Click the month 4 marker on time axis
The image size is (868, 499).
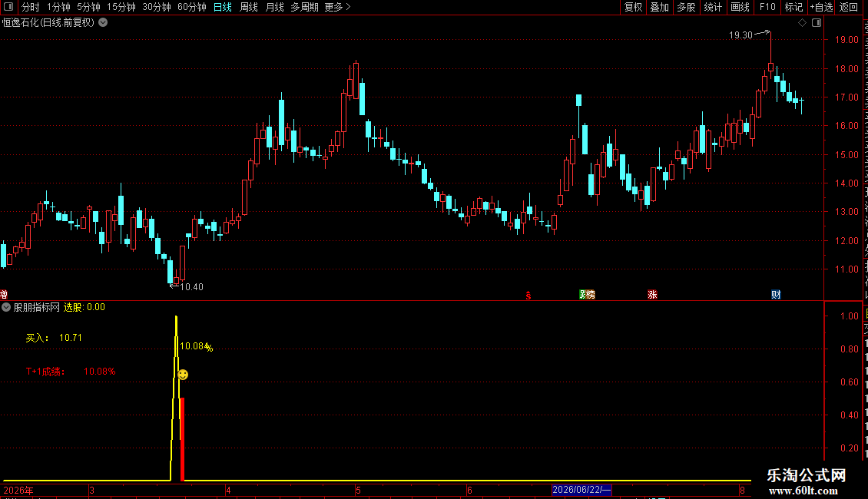[x=228, y=490]
